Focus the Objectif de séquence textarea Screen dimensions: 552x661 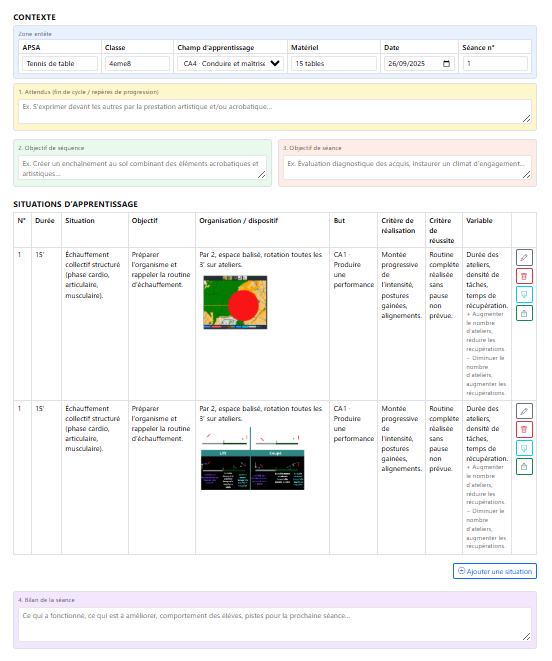142,168
